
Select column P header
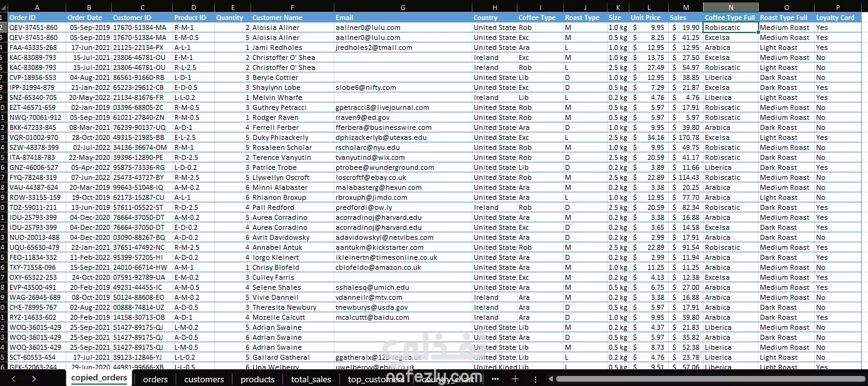pos(837,7)
